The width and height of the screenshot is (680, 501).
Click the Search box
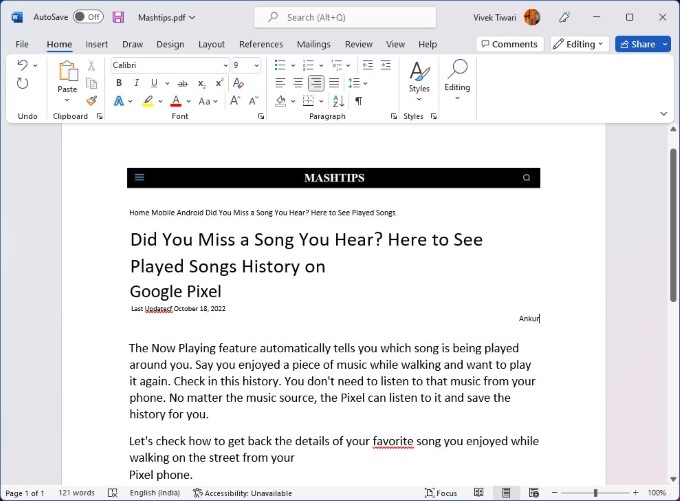pos(345,17)
